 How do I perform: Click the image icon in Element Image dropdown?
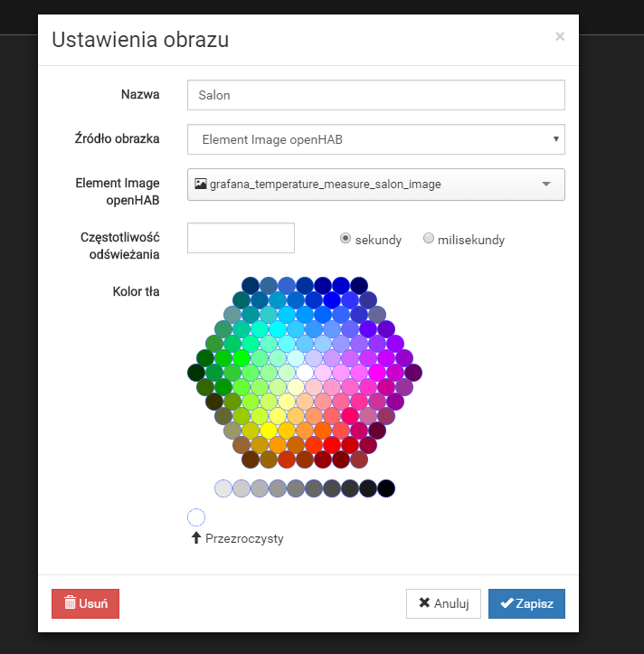(202, 184)
